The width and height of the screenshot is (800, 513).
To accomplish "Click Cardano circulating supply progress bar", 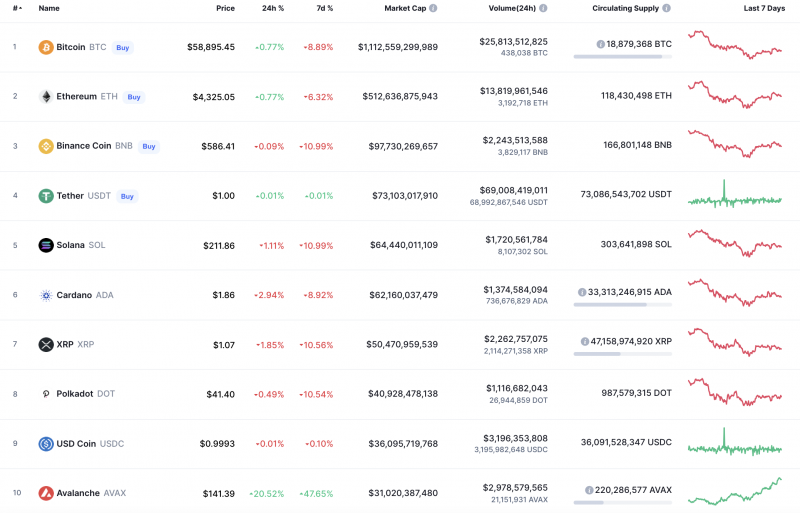I will [622, 305].
